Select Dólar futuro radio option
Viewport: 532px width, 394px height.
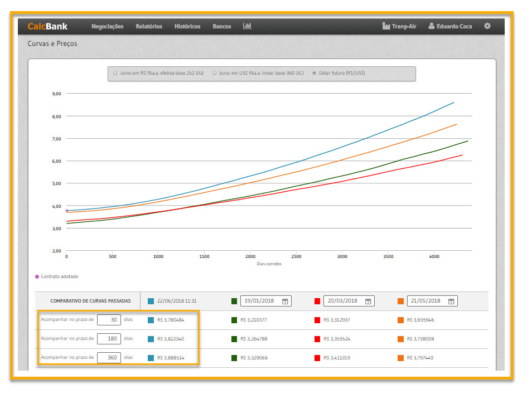click(314, 73)
